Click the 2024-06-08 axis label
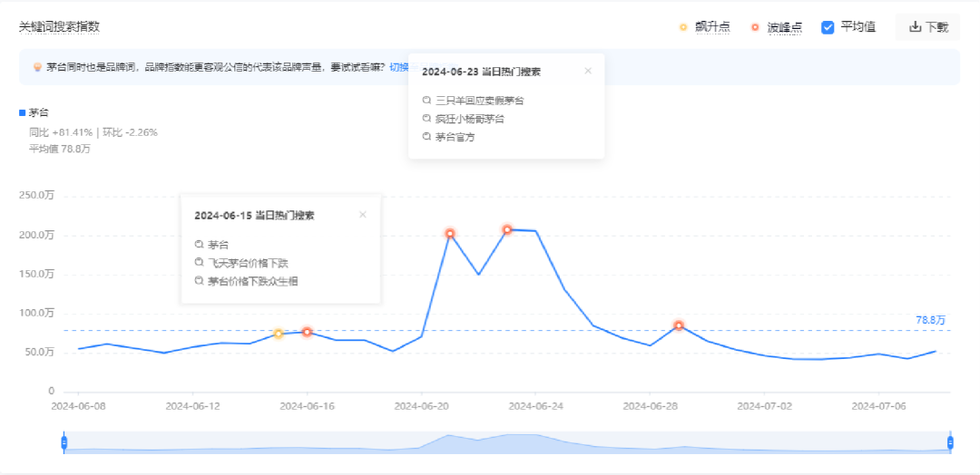Screen dimensions: 980x475 [78, 406]
